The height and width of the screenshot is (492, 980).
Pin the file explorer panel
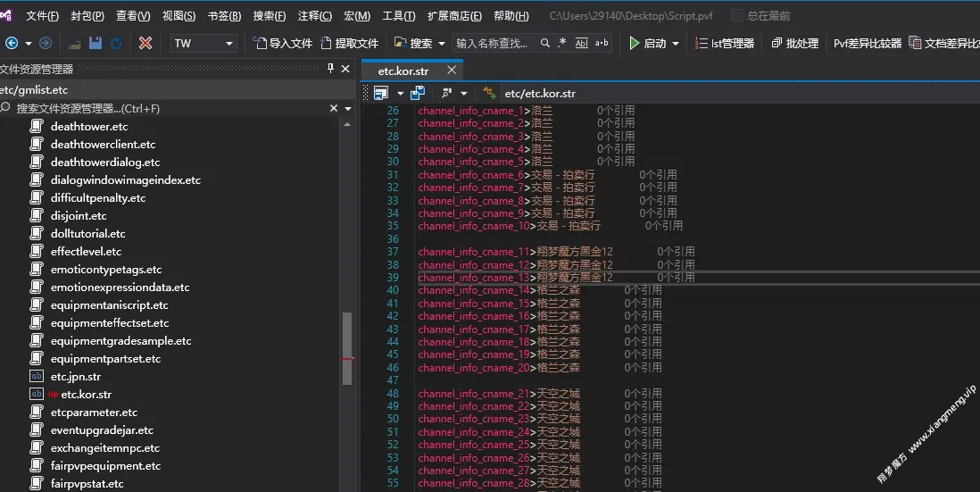point(330,68)
